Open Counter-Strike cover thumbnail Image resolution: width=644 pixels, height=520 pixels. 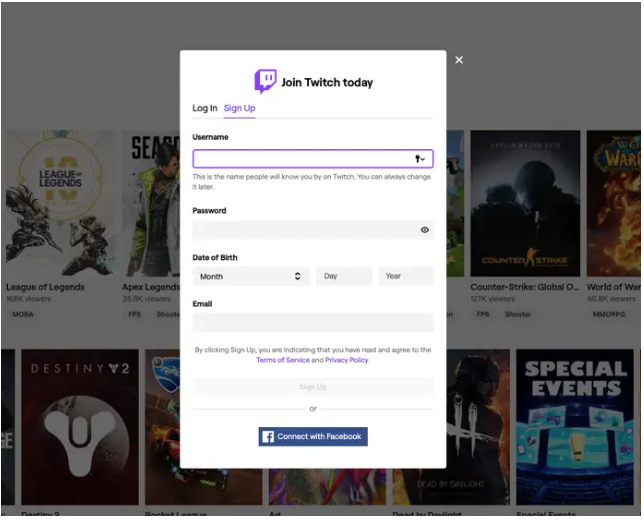click(525, 203)
